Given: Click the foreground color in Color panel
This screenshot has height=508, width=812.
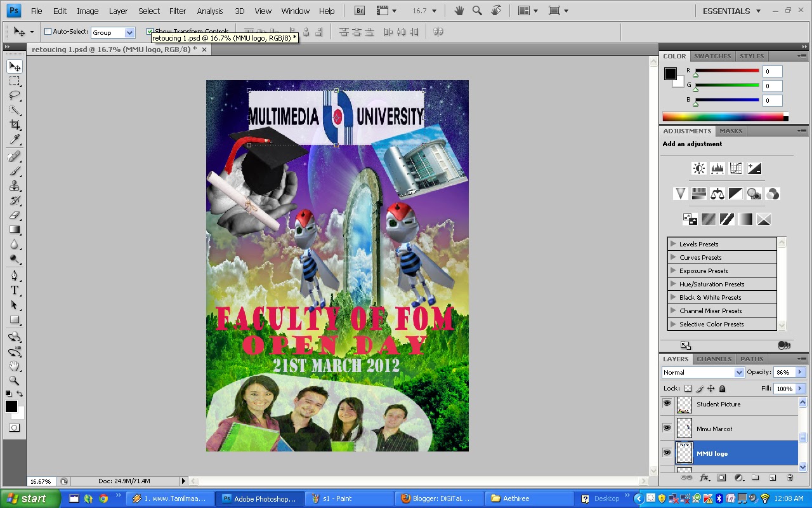Looking at the screenshot, I should 670,73.
